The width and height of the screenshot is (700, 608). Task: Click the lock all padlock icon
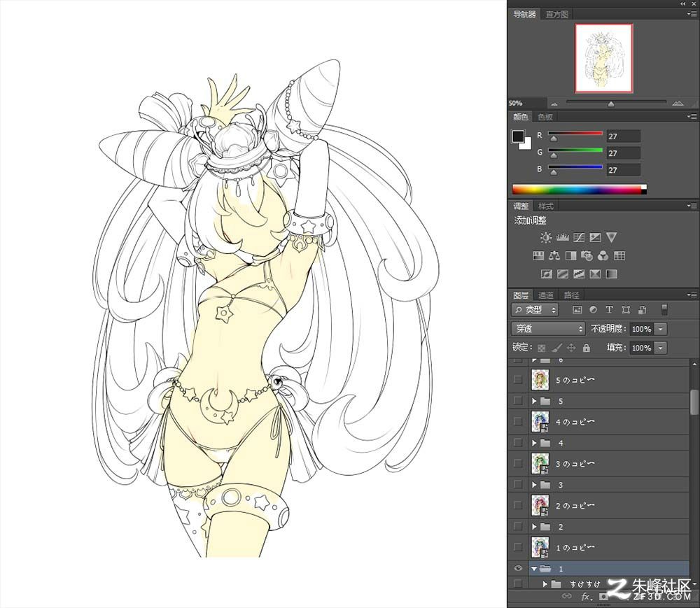(x=587, y=348)
